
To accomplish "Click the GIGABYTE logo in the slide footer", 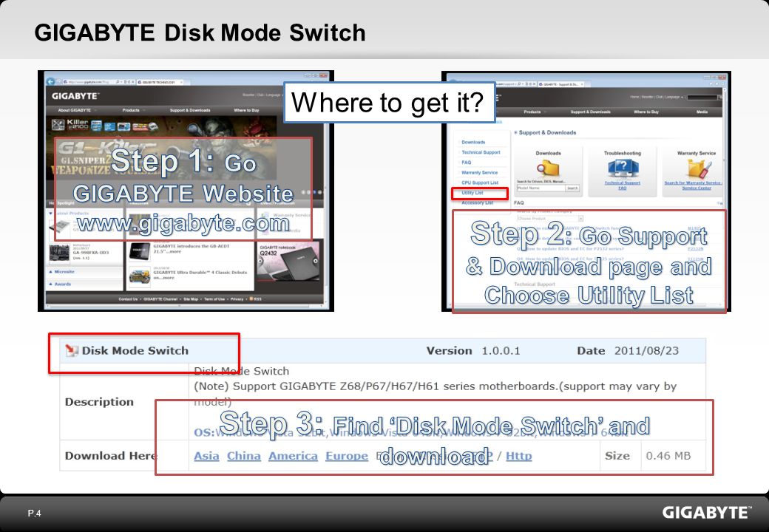I will coord(707,513).
